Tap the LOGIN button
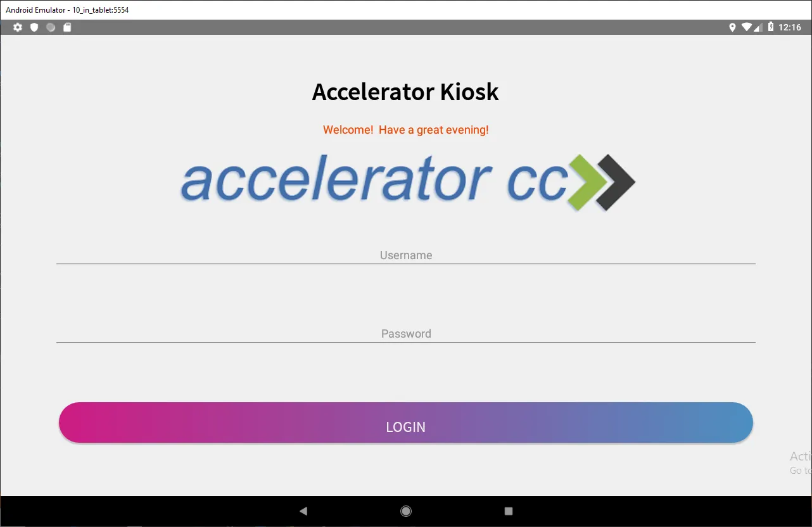The height and width of the screenshot is (527, 812). tap(406, 422)
